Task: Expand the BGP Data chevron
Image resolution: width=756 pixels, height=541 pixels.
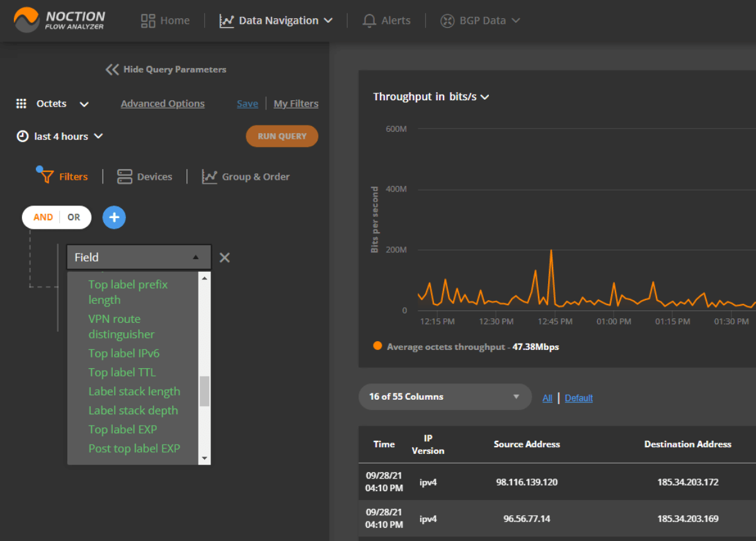Action: click(x=516, y=21)
